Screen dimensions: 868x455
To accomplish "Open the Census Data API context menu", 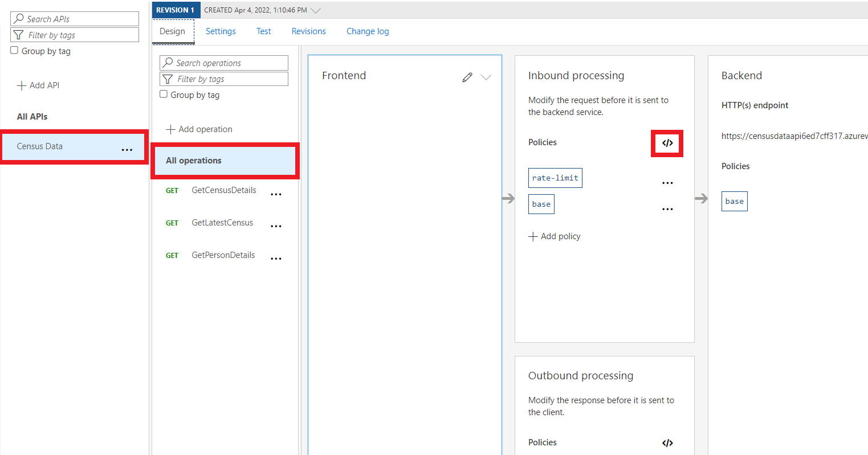I will [x=127, y=150].
